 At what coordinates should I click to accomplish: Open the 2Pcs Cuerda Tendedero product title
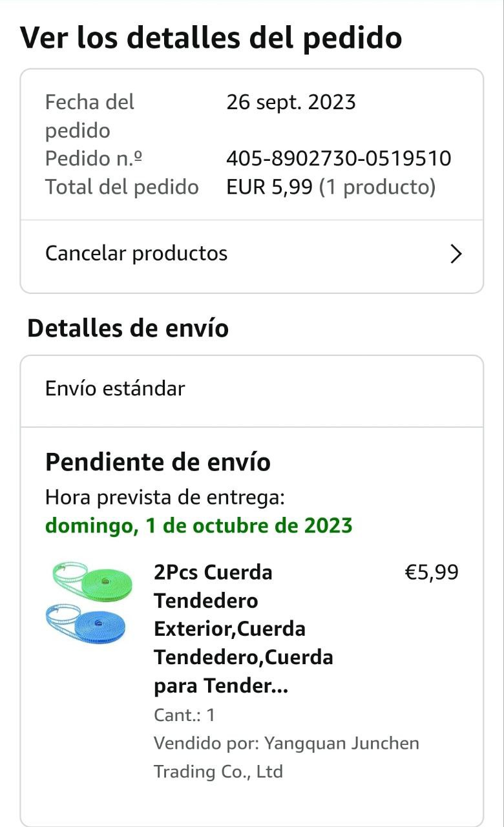(243, 629)
